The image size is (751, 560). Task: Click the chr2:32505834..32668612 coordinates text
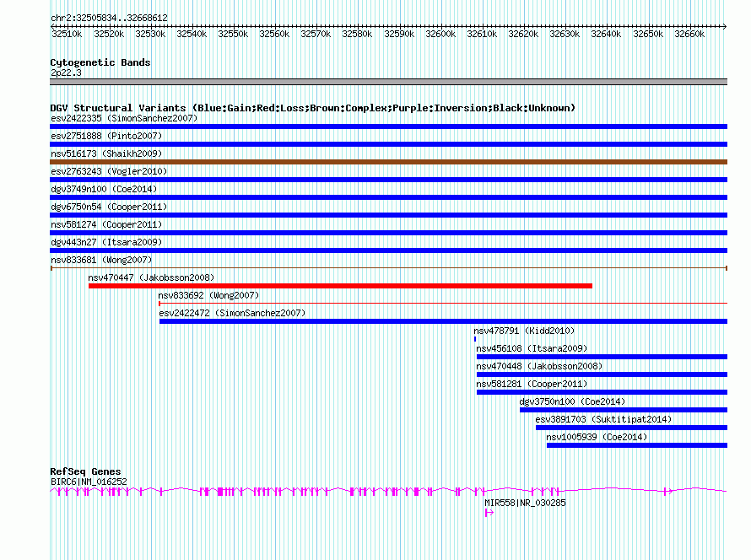tap(109, 19)
